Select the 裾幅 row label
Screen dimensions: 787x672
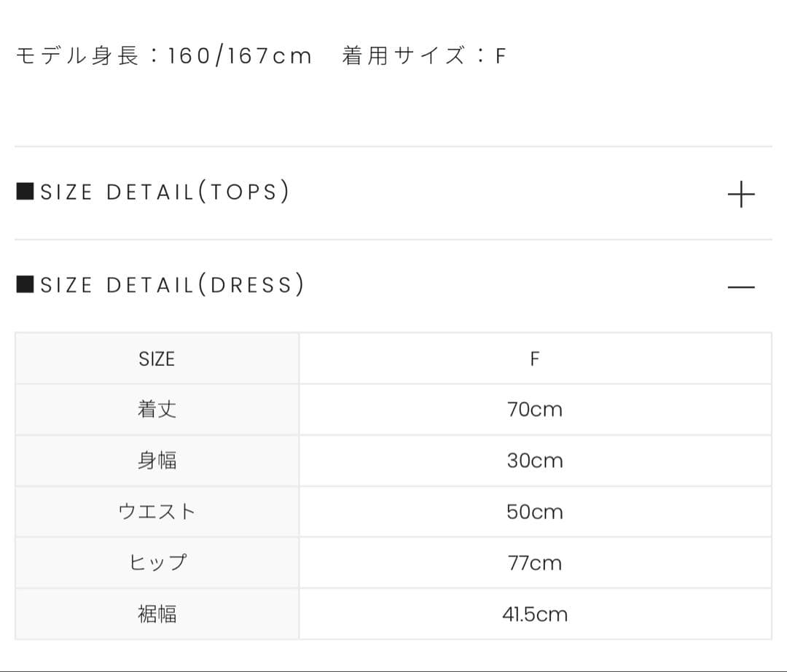pyautogui.click(x=157, y=614)
